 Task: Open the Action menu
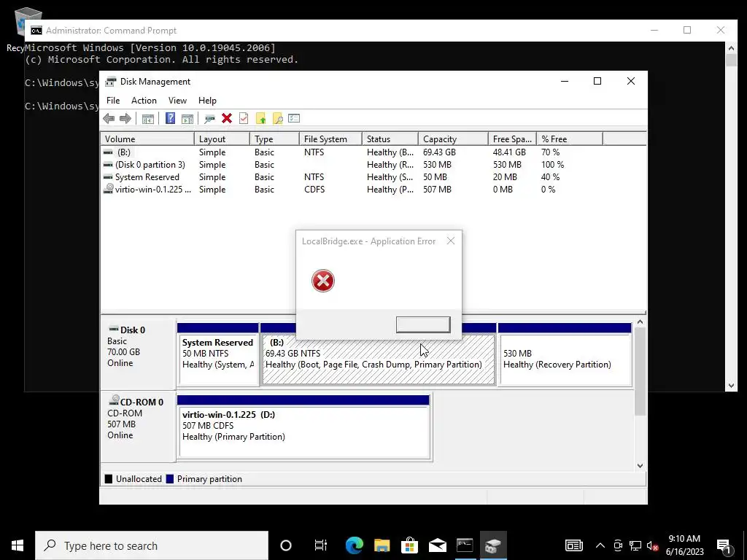point(144,101)
